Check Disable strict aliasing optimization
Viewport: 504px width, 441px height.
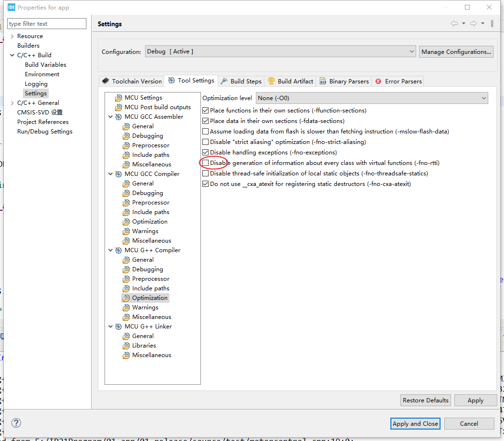click(206, 142)
